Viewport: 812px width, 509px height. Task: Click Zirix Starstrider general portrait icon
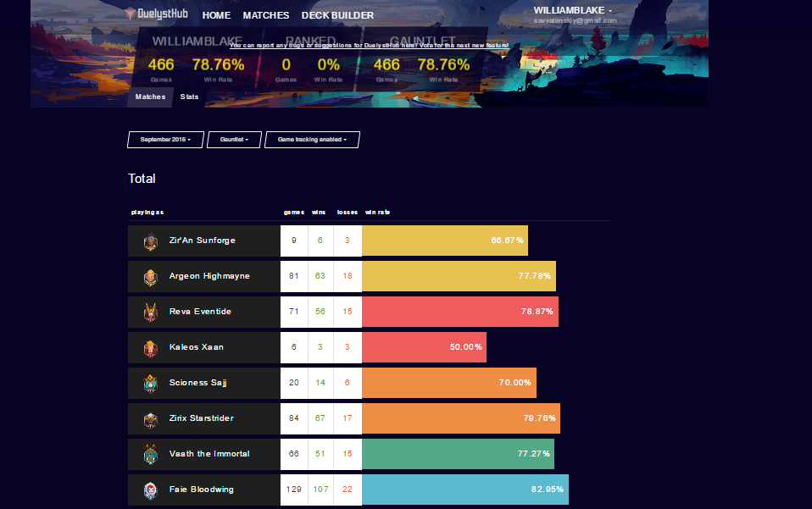pyautogui.click(x=151, y=419)
